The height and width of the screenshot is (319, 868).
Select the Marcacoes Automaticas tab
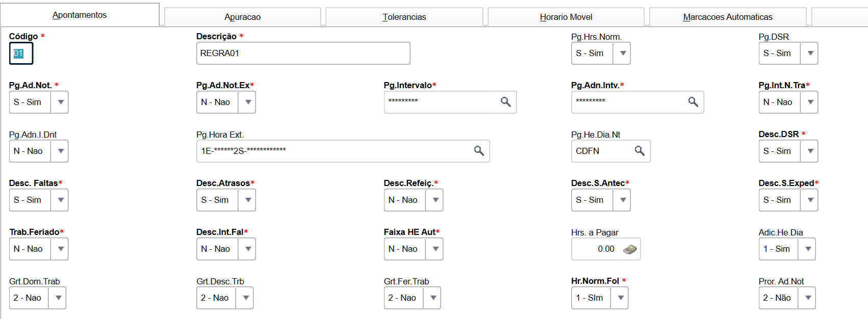point(728,17)
